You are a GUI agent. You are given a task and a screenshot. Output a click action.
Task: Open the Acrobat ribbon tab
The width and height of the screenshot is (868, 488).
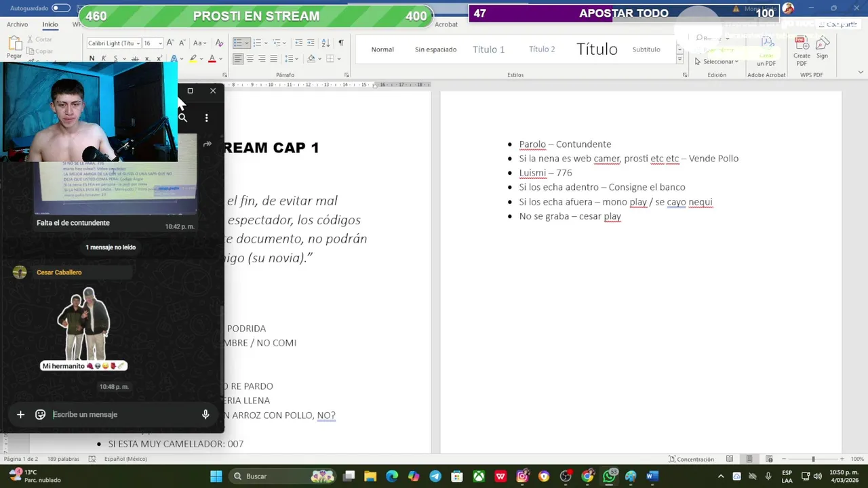446,24
